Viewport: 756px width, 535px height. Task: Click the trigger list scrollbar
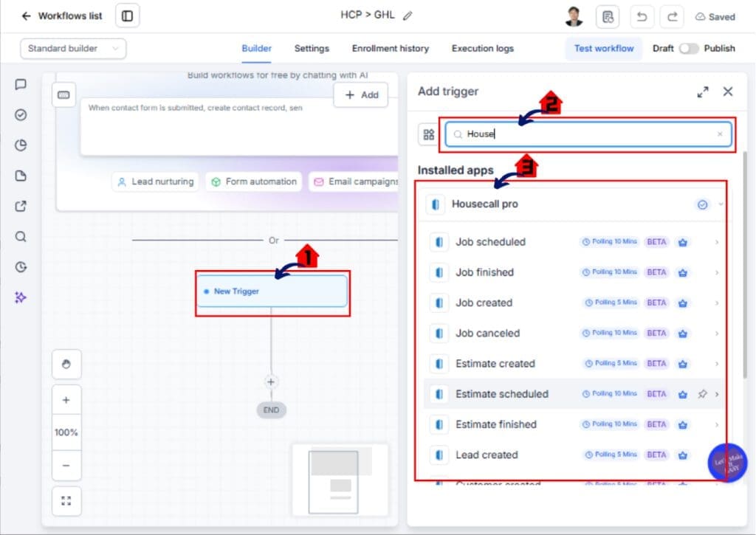(x=746, y=265)
